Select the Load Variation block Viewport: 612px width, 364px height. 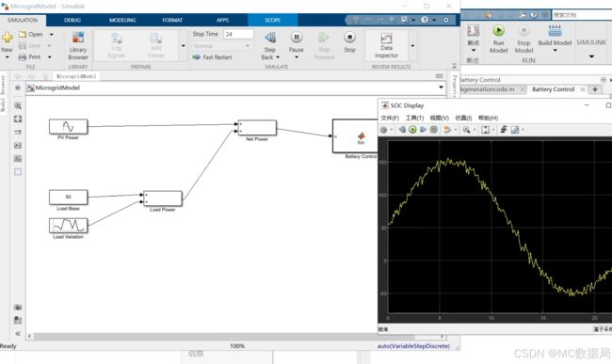[x=69, y=226]
